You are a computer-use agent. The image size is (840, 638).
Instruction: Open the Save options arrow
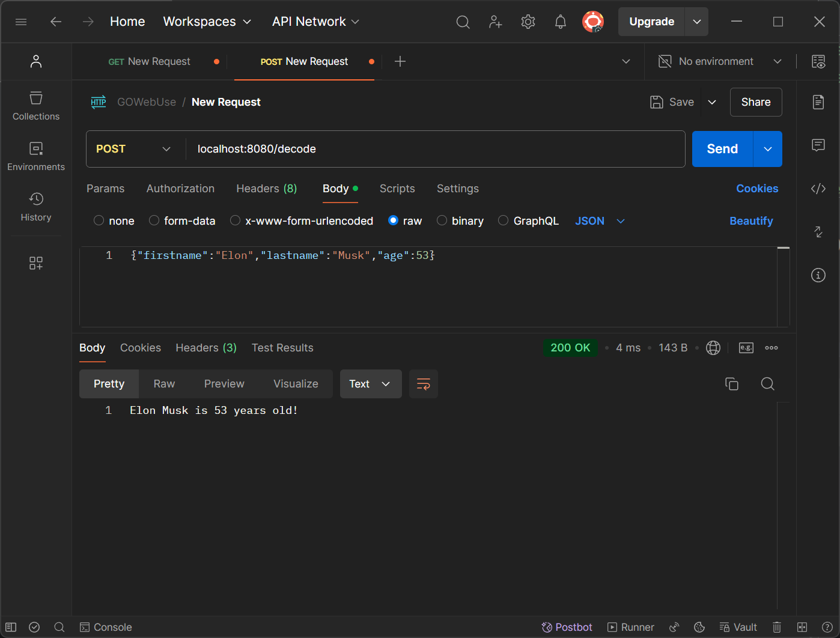712,102
